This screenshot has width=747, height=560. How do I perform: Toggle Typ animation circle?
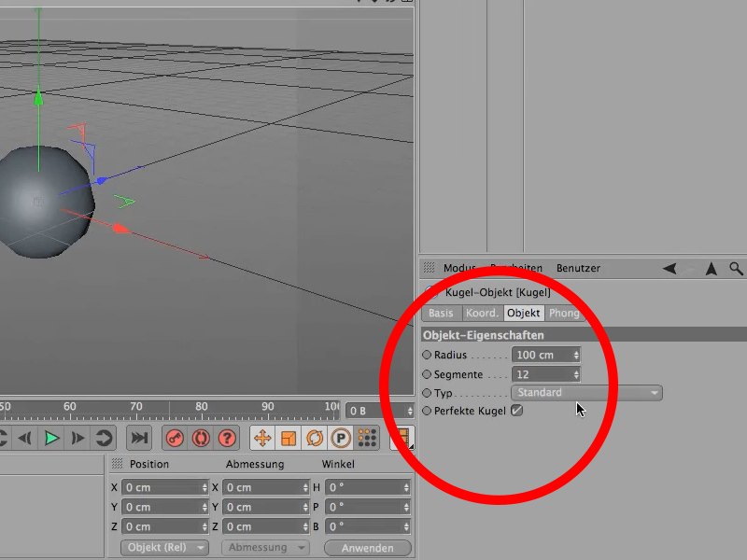[427, 393]
